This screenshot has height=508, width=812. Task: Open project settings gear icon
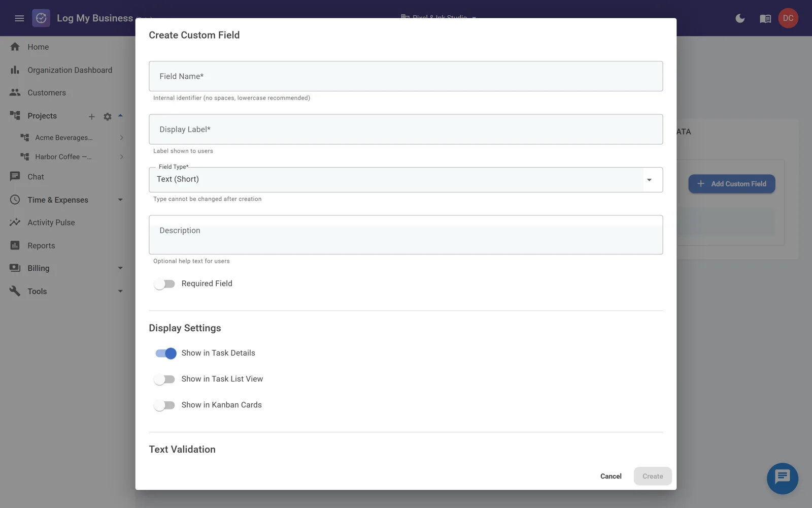[x=108, y=117]
